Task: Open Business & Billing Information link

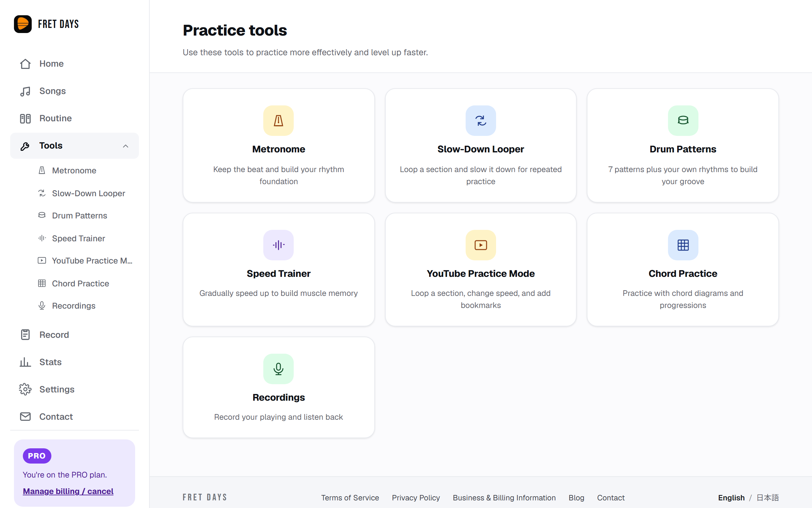Action: (x=504, y=498)
